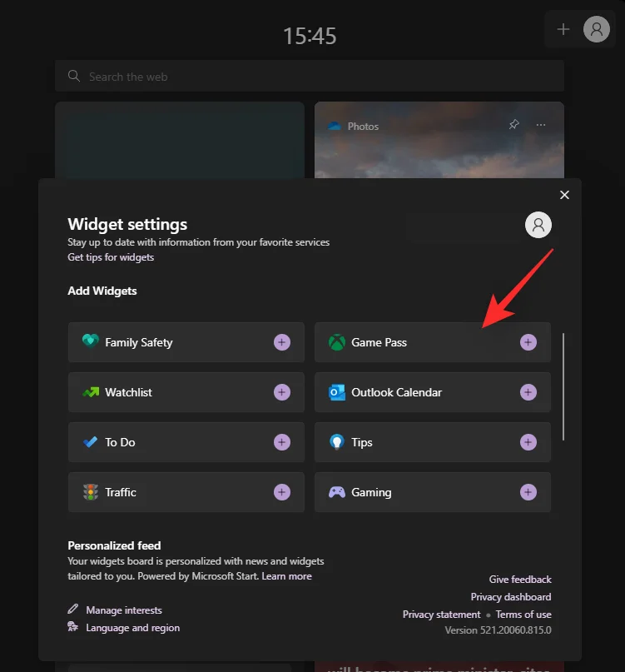Click the OneDrive cloud icon in Photos widget
This screenshot has width=625, height=672.
pyautogui.click(x=334, y=126)
